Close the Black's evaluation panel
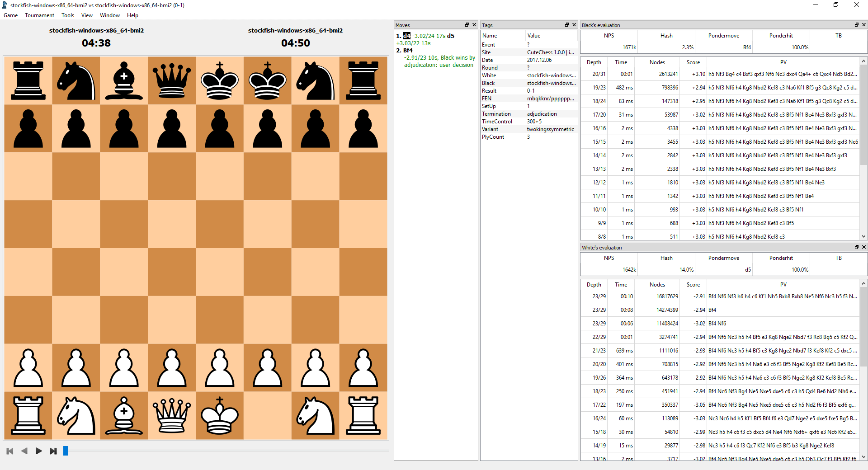 click(864, 25)
